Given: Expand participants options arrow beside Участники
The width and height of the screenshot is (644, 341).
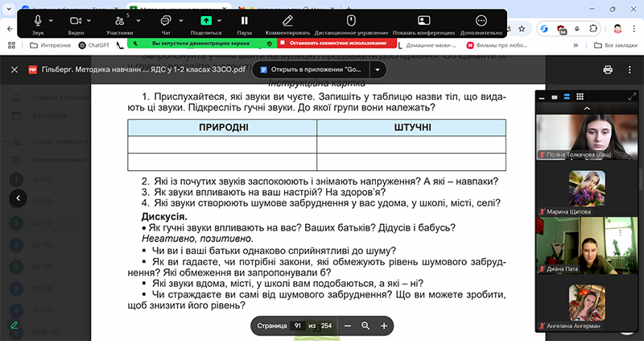Looking at the screenshot, I should tap(138, 20).
